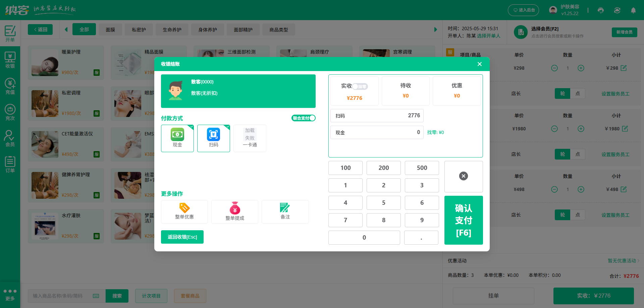Show next categories with the right arrow

point(435,29)
